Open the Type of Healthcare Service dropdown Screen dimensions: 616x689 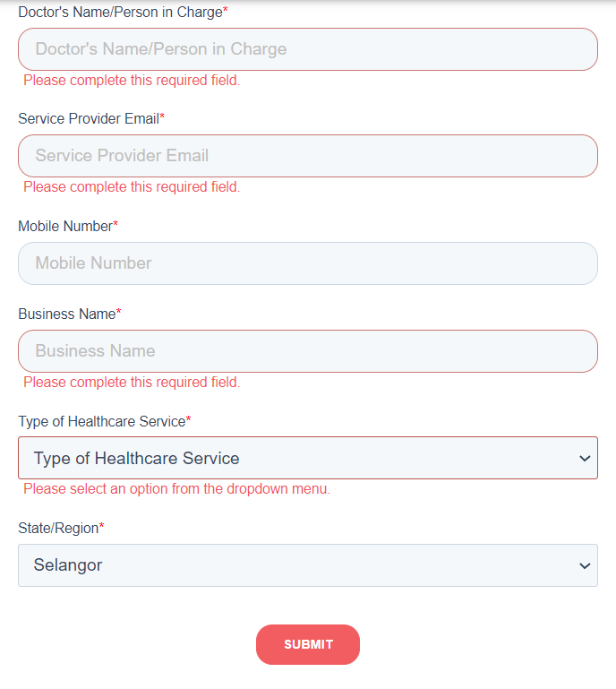coord(308,458)
